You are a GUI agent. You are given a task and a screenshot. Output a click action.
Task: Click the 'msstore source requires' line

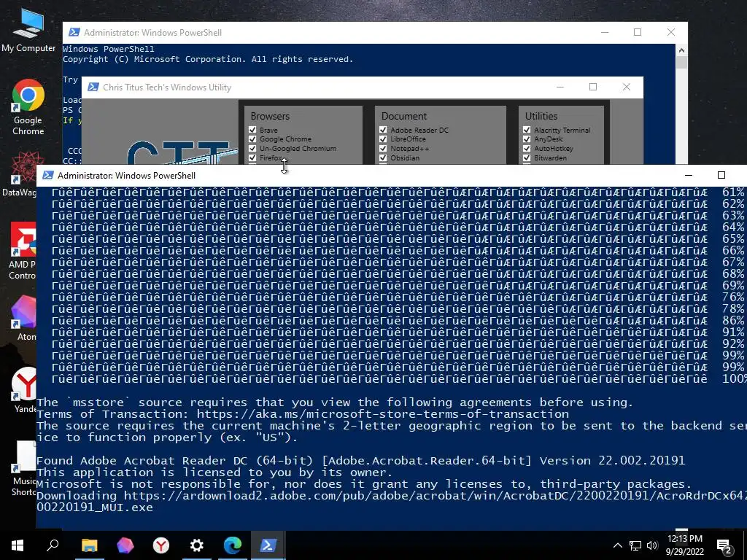coord(334,402)
